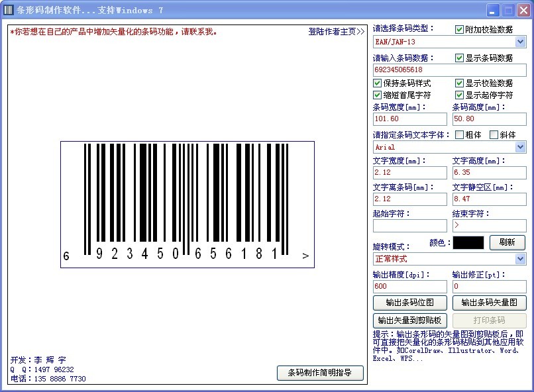Toggle the 附加校验数据 checkbox
Screen dimensions: 534x392
click(460, 29)
